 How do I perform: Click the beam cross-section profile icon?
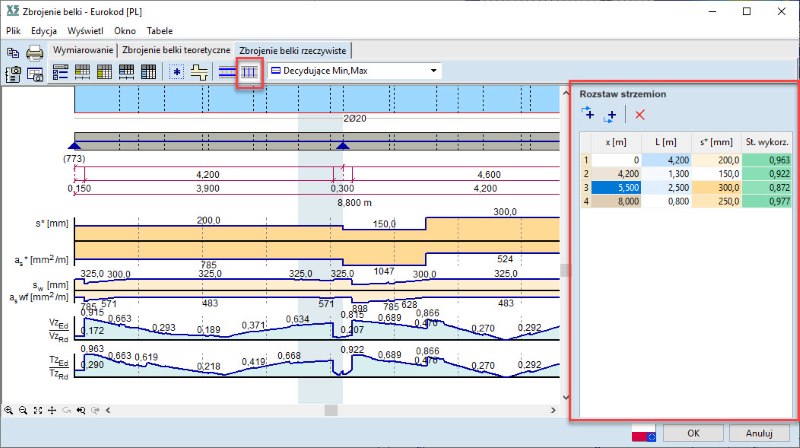point(200,72)
